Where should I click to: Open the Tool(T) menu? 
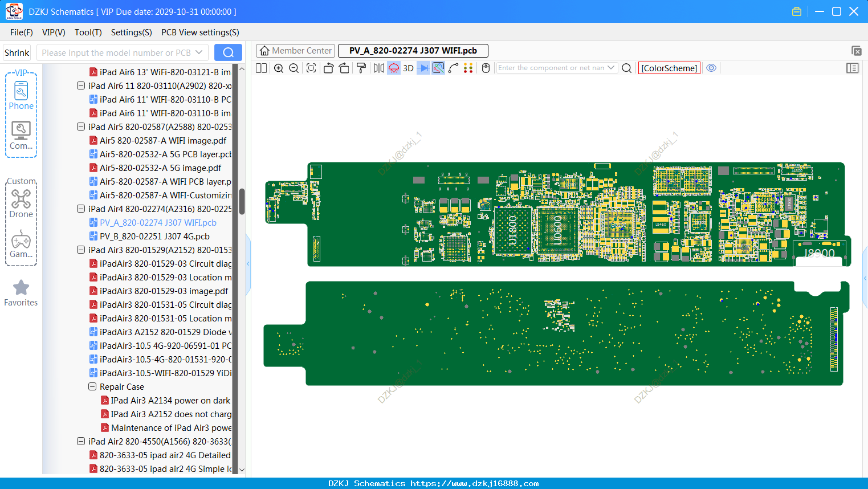click(x=88, y=32)
